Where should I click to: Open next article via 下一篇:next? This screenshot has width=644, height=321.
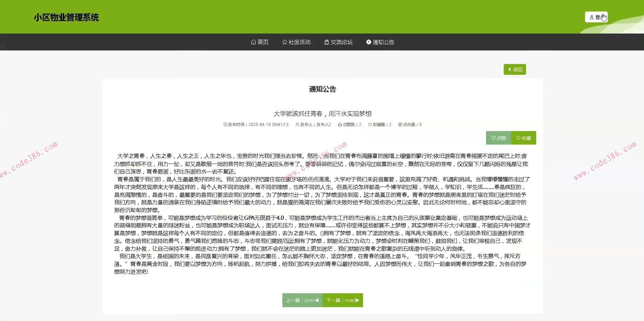pyautogui.click(x=342, y=300)
